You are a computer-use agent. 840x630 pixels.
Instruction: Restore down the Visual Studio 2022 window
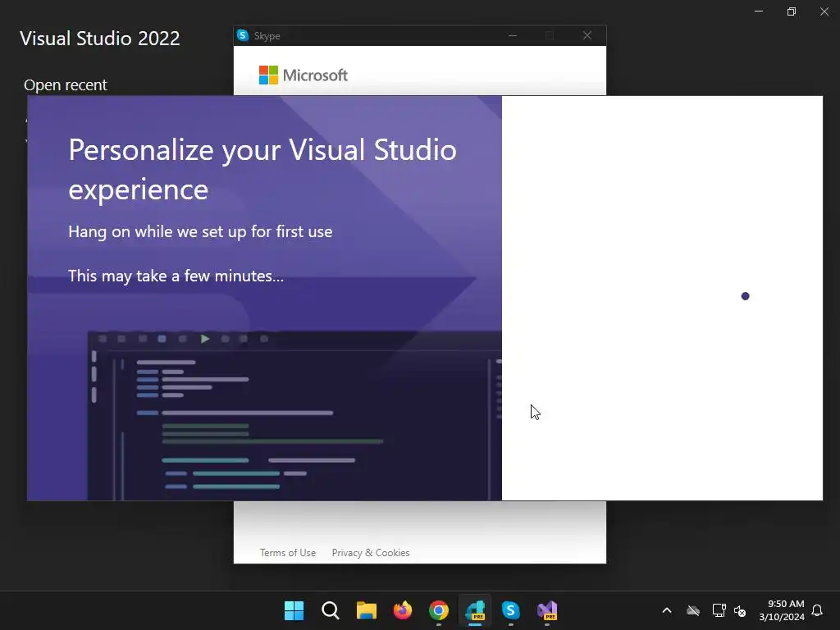[x=792, y=11]
